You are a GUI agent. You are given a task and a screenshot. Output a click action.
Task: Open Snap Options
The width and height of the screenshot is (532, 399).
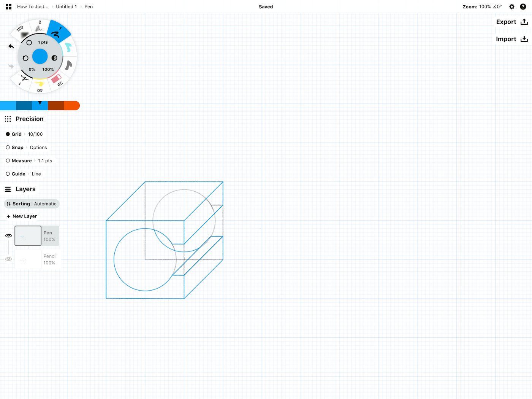pos(38,148)
